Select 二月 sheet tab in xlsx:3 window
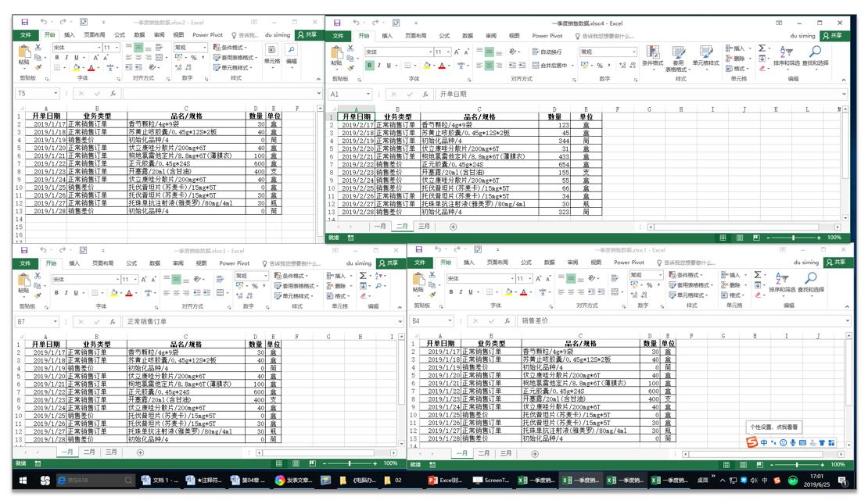 [89, 452]
